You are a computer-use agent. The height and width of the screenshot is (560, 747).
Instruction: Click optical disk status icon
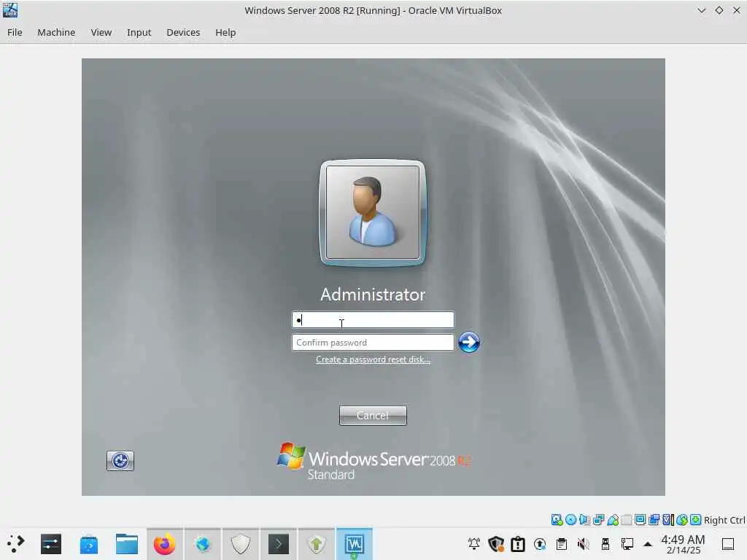570,519
